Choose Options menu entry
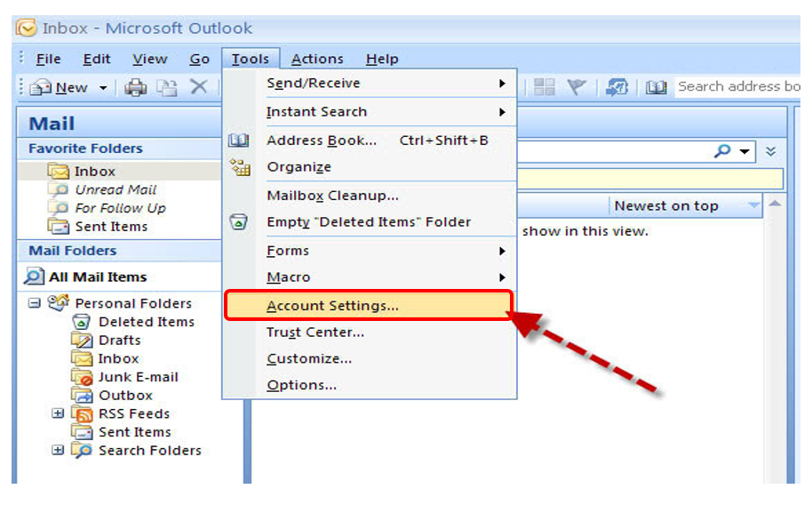 pos(370,385)
